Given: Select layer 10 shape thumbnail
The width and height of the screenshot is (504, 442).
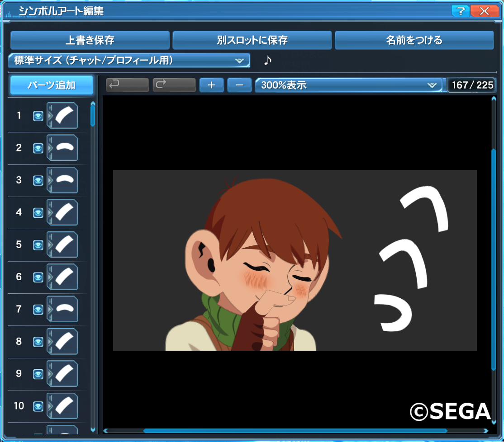Looking at the screenshot, I should click(63, 406).
